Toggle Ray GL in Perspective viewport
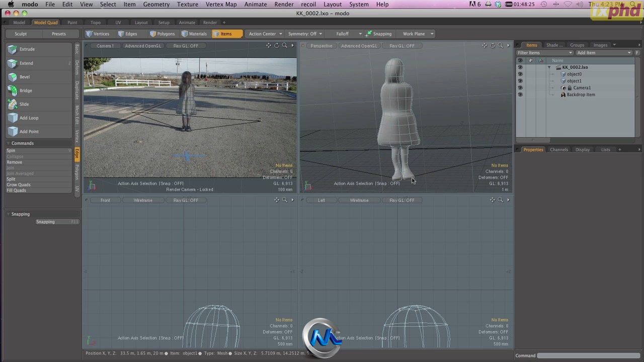The height and width of the screenshot is (362, 644). tap(402, 46)
